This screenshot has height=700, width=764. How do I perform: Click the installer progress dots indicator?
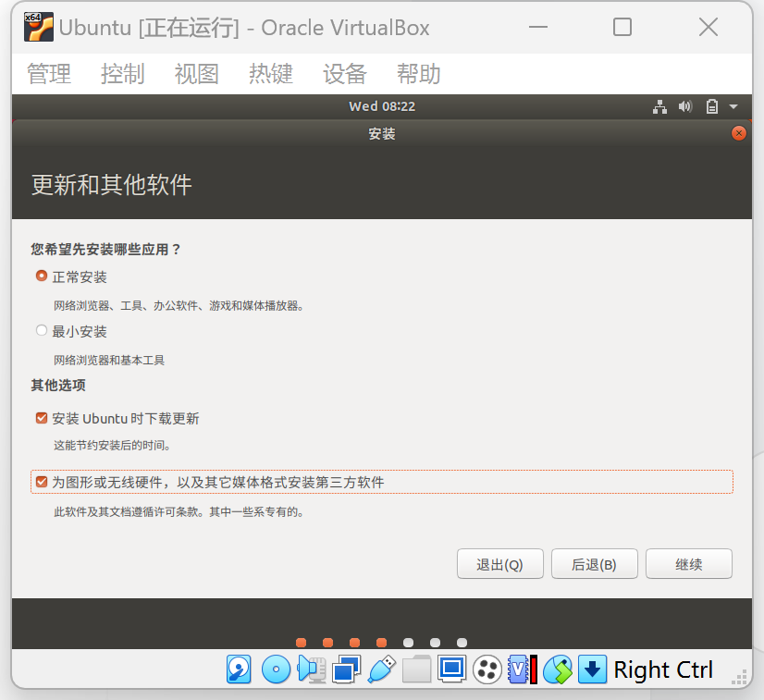coord(381,642)
